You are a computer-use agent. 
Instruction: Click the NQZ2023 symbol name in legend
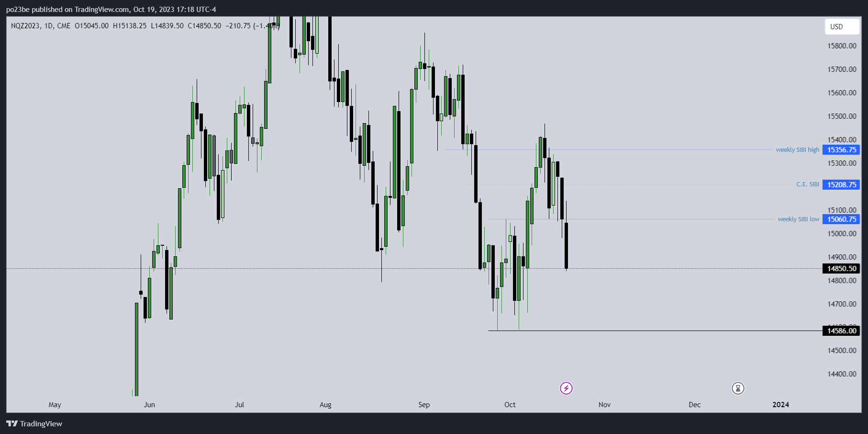25,26
